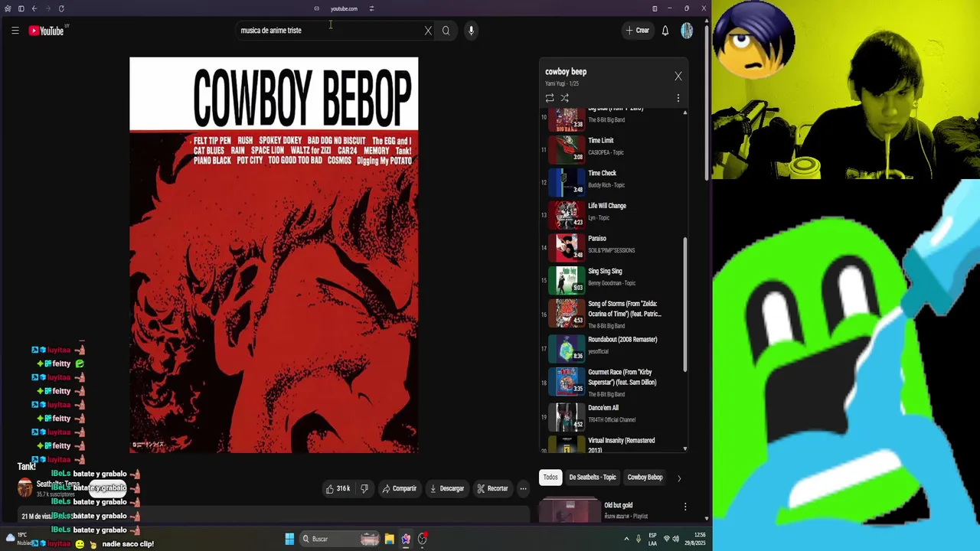Start voice search with the microphone
Image resolution: width=980 pixels, height=551 pixels.
[471, 31]
